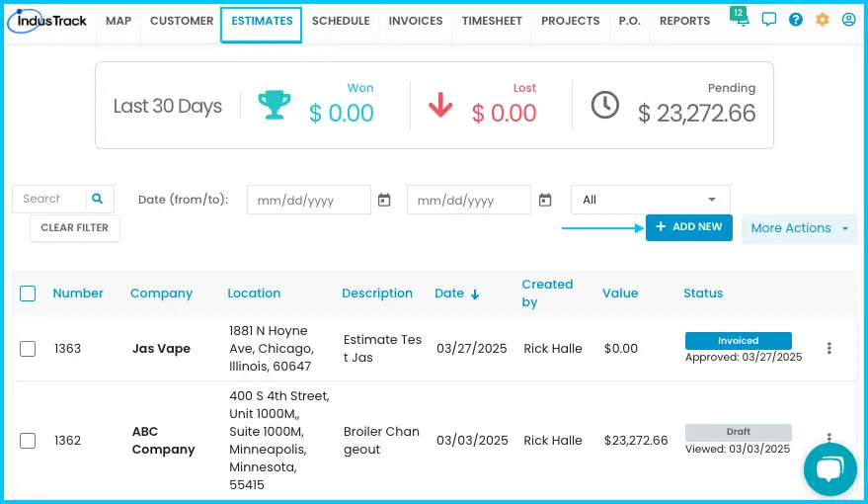Click estimate number 1363
This screenshot has width=868, height=504.
click(67, 349)
